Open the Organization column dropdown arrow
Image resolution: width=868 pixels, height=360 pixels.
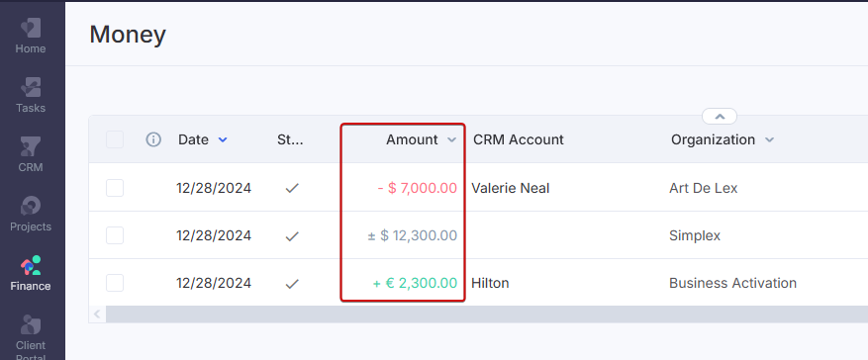pyautogui.click(x=769, y=140)
